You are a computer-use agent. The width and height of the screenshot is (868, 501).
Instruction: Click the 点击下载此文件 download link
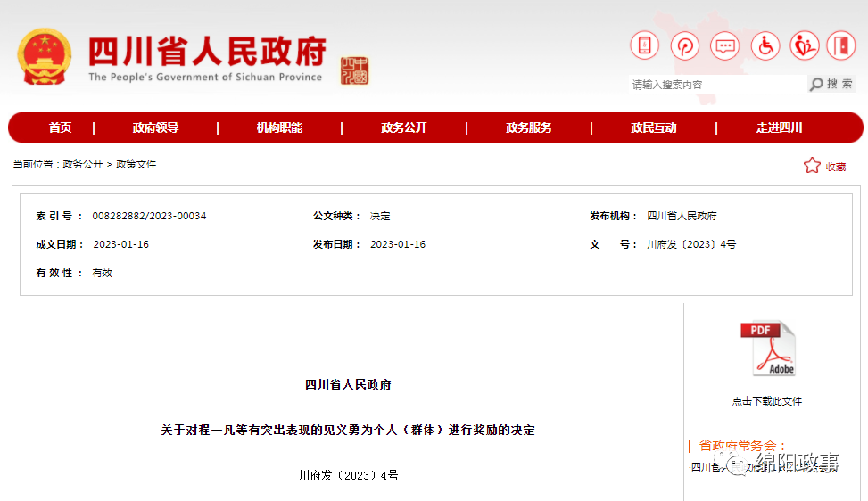[x=767, y=401]
